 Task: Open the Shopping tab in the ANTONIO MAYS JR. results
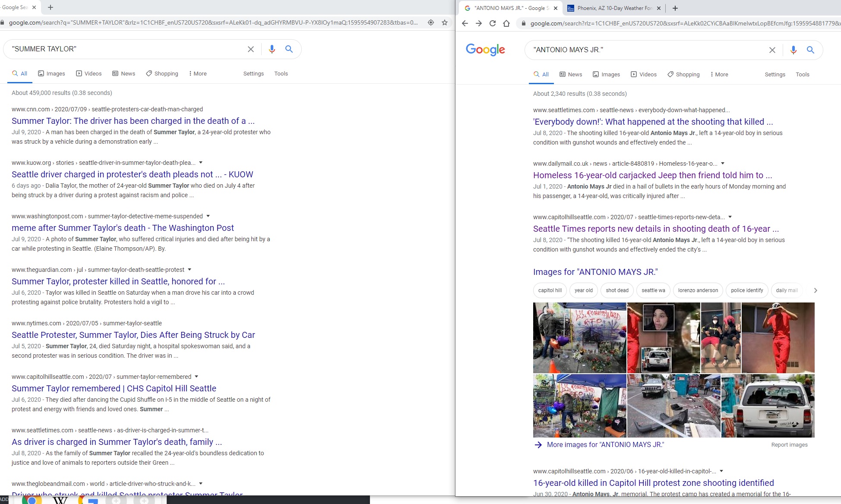(683, 75)
